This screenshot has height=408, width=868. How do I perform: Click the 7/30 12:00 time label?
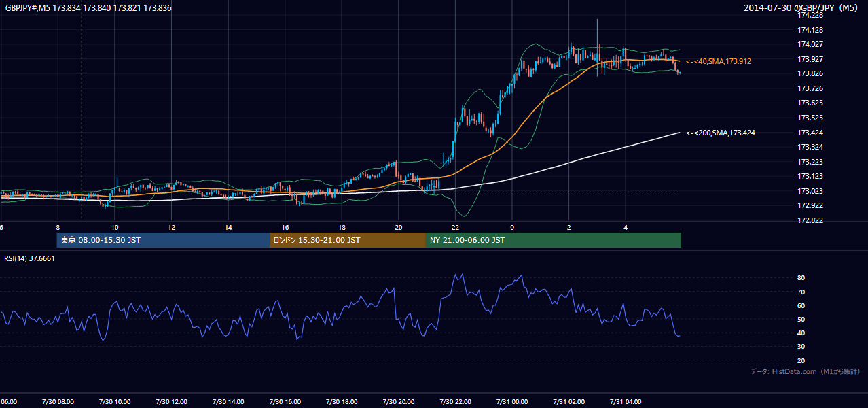171,402
